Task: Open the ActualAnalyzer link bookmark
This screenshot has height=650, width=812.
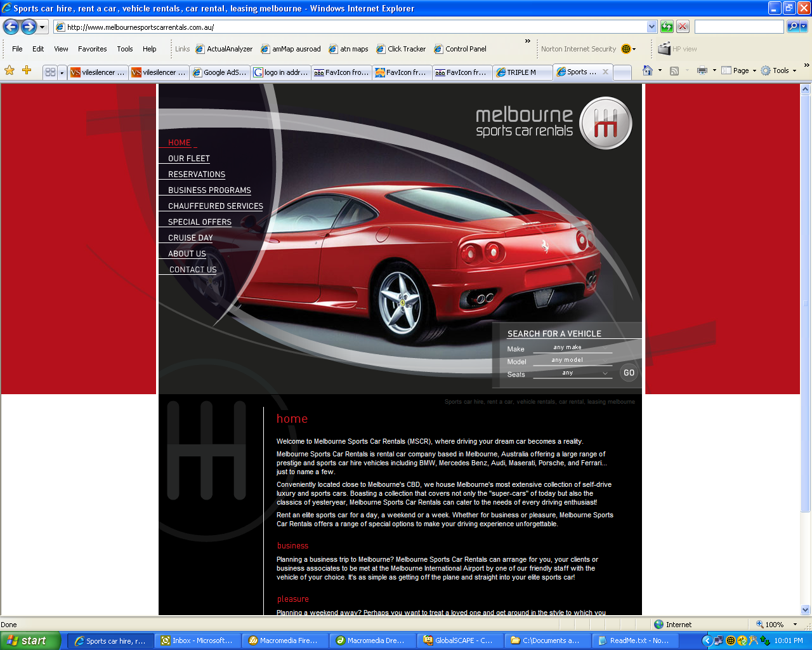Action: pyautogui.click(x=224, y=49)
